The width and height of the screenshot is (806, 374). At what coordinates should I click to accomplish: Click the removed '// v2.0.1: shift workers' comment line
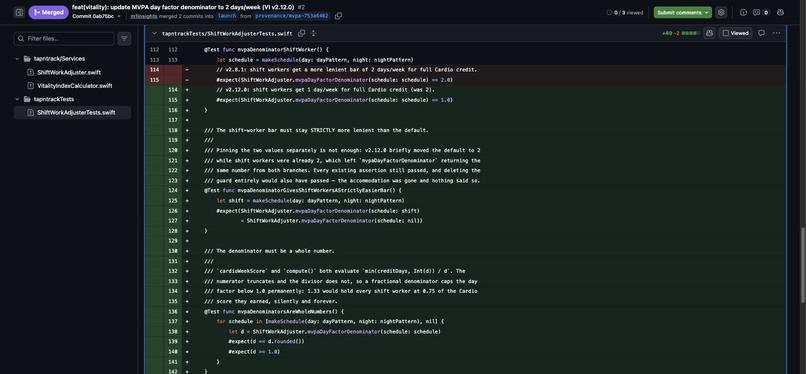[x=347, y=70]
